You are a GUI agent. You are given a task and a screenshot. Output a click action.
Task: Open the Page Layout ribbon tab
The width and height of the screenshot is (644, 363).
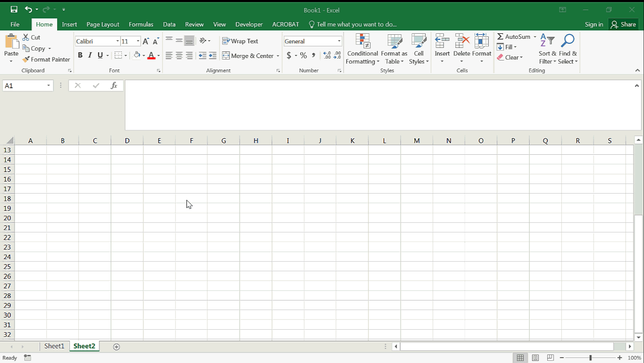102,24
